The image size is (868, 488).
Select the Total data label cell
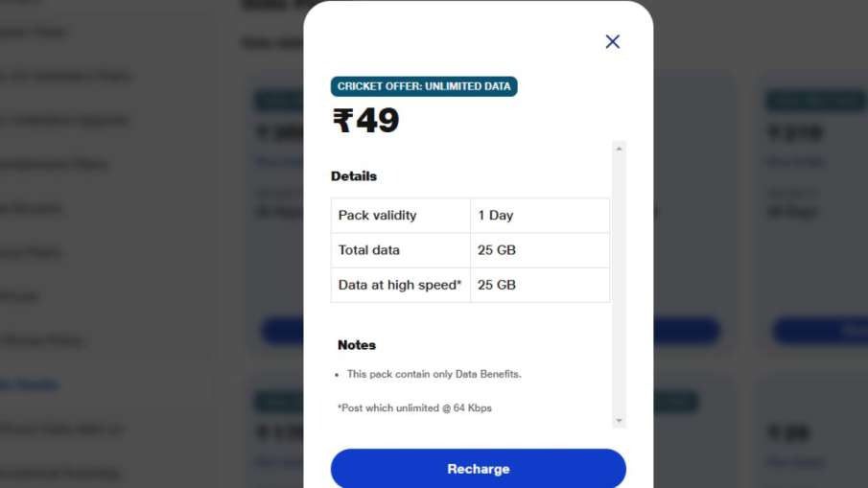point(400,250)
